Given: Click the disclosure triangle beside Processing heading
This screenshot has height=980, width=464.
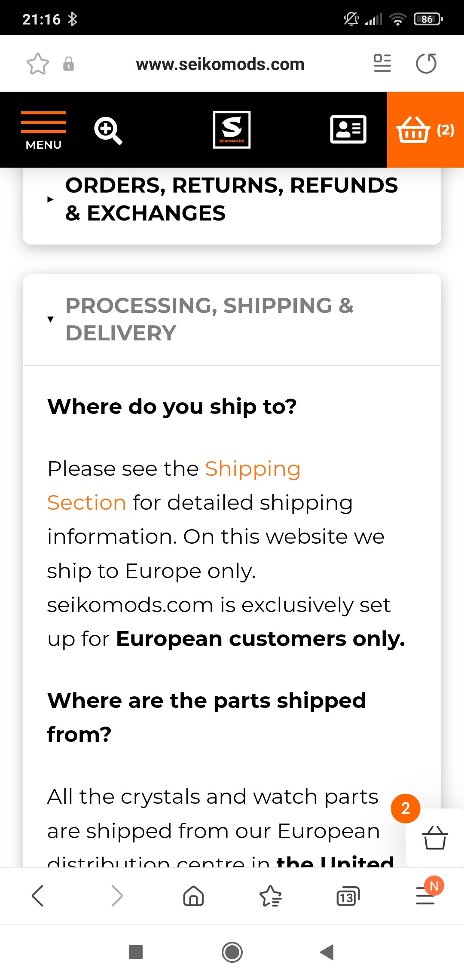Looking at the screenshot, I should 51,319.
